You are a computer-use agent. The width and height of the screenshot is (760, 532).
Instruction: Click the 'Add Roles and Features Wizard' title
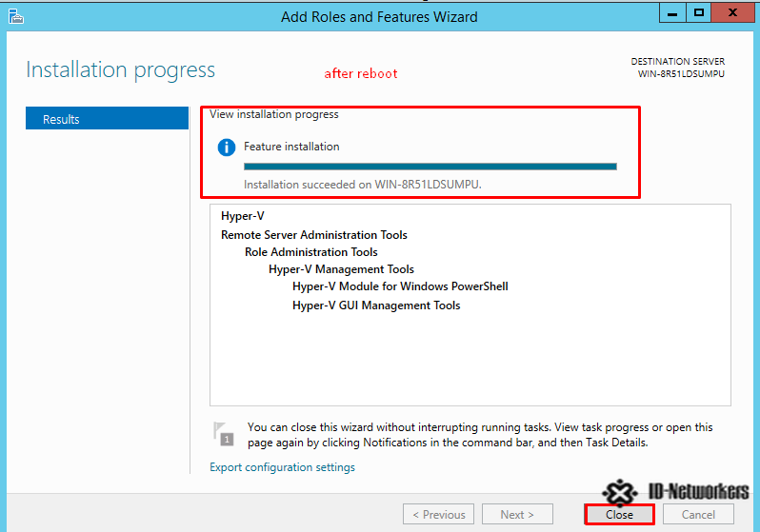(379, 17)
